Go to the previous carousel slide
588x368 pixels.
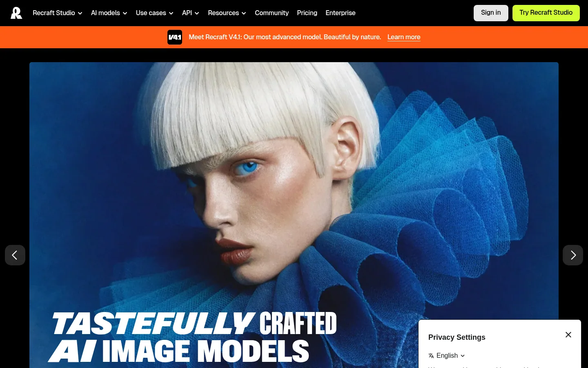pos(15,255)
